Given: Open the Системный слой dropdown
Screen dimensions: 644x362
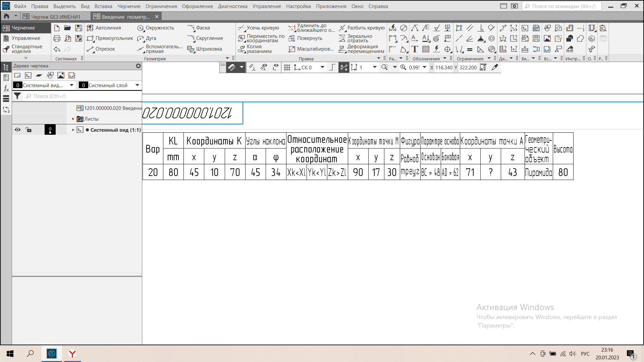Looking at the screenshot, I should [x=137, y=85].
